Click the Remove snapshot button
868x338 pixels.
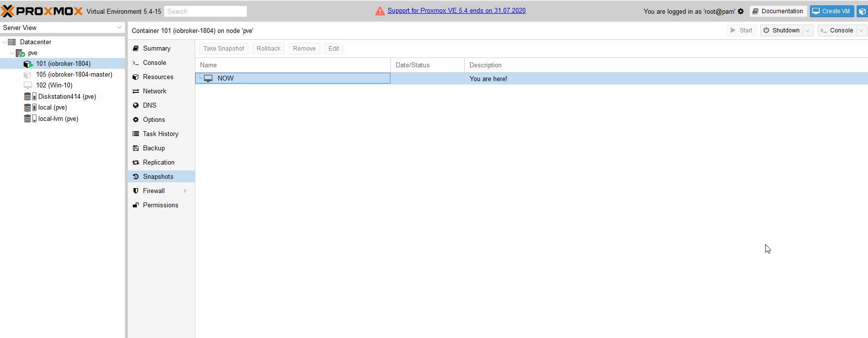click(304, 49)
